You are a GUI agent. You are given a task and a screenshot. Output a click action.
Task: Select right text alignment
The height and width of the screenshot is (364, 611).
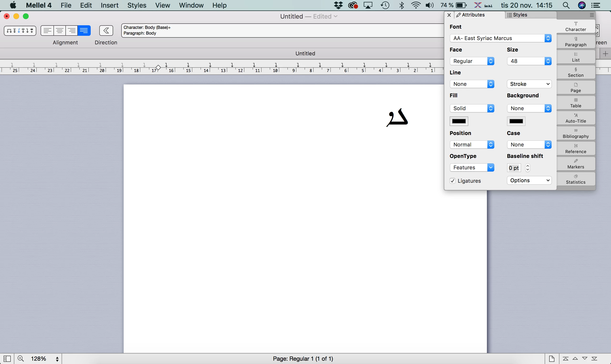(x=72, y=31)
